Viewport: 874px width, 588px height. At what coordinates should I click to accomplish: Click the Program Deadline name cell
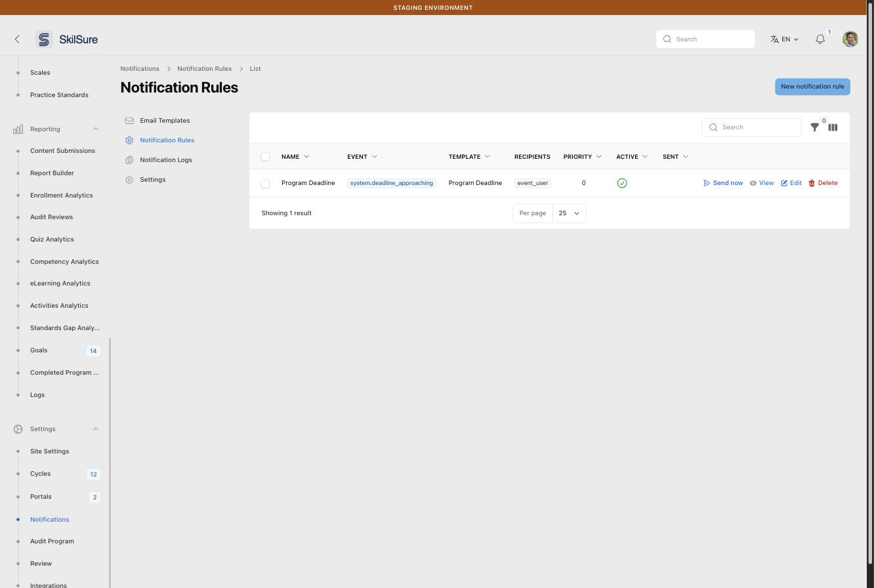pyautogui.click(x=308, y=183)
